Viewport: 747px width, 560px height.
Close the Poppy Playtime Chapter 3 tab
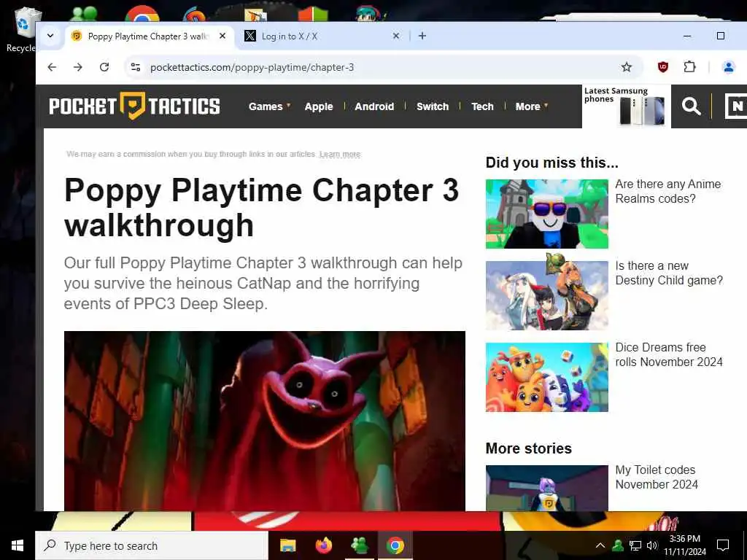pyautogui.click(x=222, y=36)
